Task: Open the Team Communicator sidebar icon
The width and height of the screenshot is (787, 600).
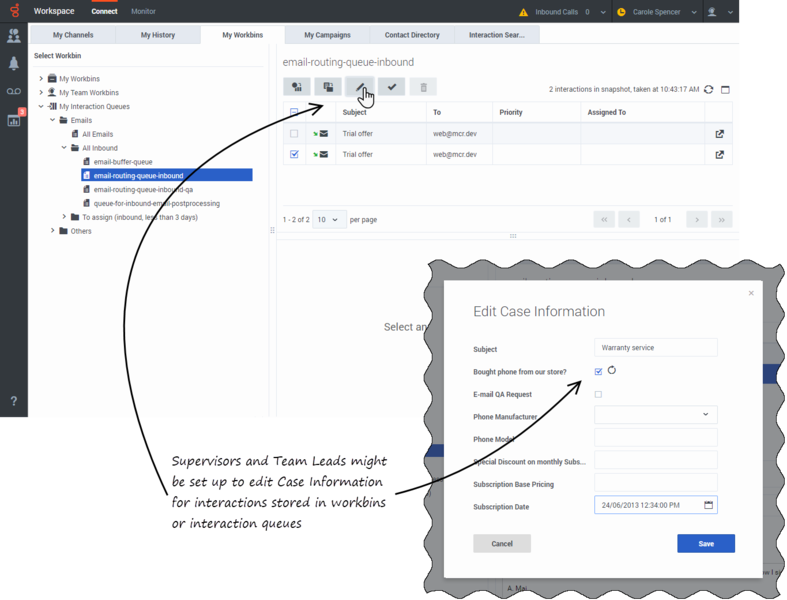Action: [x=14, y=36]
